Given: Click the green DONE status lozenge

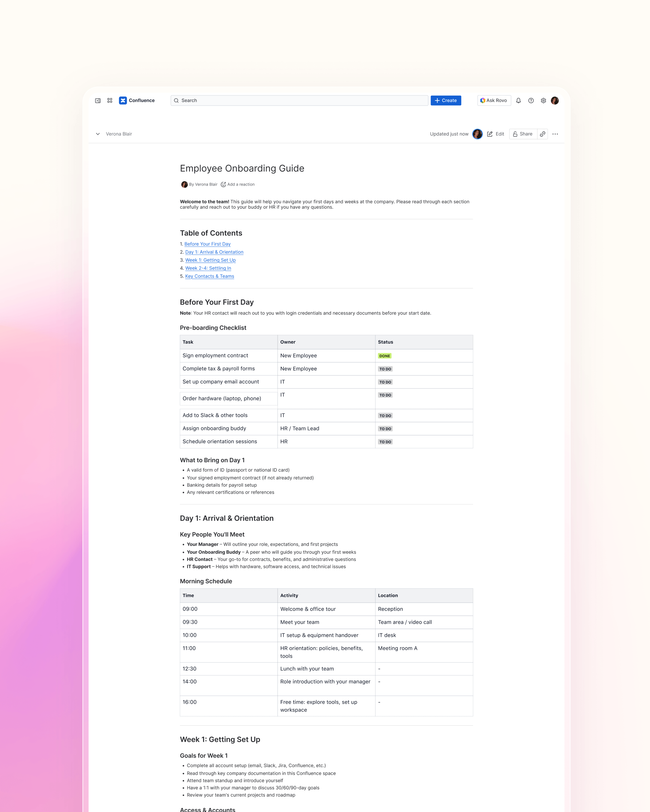Looking at the screenshot, I should (384, 356).
